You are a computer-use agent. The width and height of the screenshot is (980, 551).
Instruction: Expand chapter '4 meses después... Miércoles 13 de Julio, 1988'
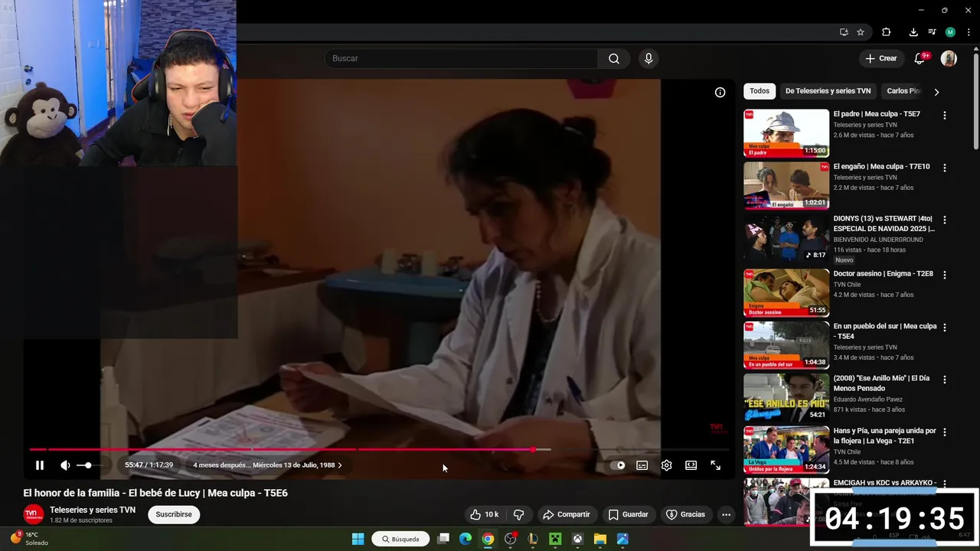click(x=267, y=465)
